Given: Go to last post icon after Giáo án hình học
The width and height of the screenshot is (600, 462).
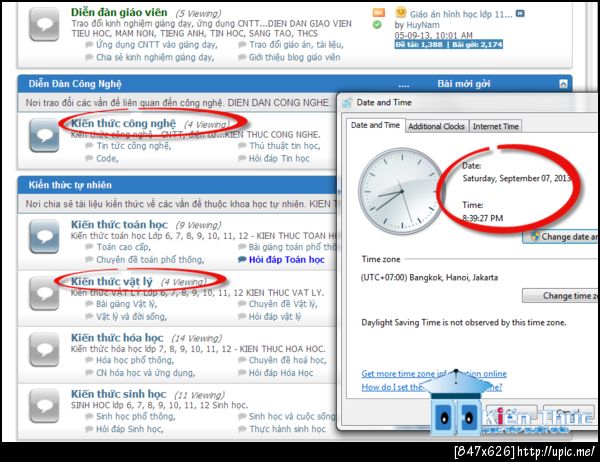Looking at the screenshot, I should click(520, 13).
